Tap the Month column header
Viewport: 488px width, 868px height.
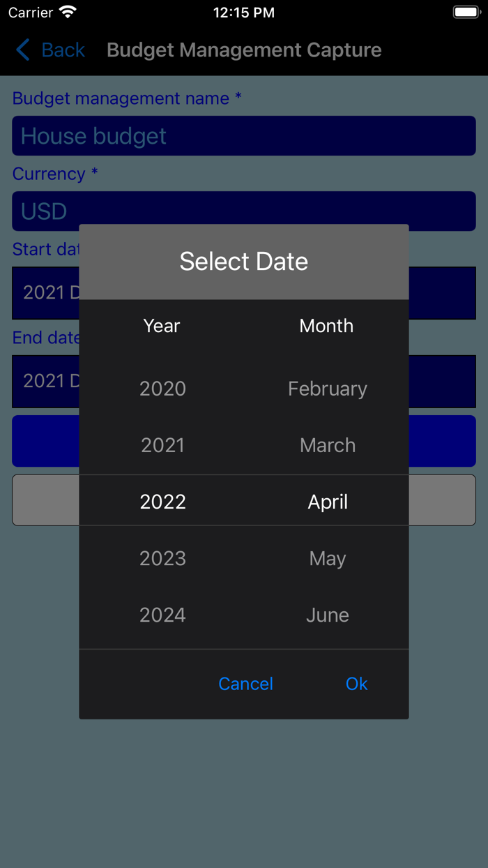click(x=326, y=325)
